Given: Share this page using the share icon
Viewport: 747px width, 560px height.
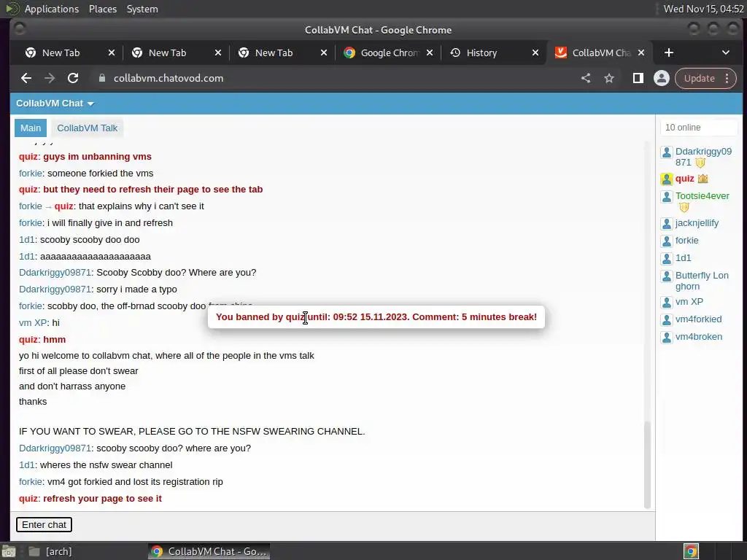Looking at the screenshot, I should tap(586, 78).
